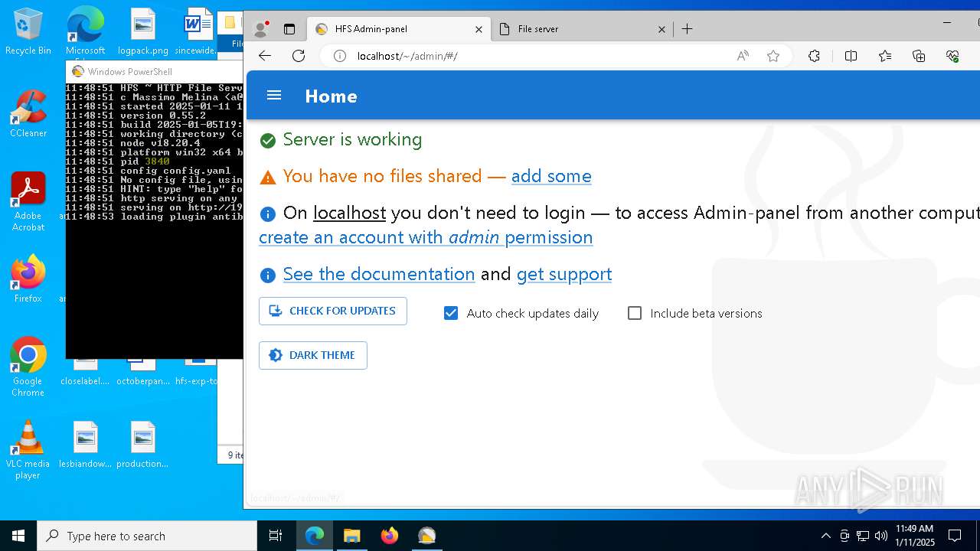Open Recycle Bin desktop icon
The image size is (980, 551).
(x=28, y=32)
